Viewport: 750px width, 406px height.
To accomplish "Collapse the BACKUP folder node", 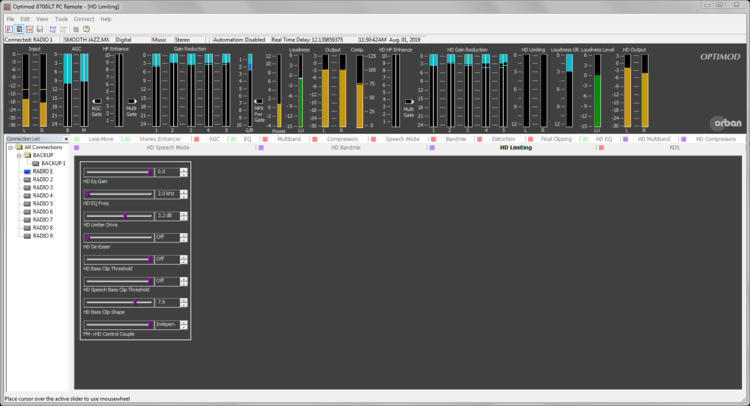I will coord(18,155).
